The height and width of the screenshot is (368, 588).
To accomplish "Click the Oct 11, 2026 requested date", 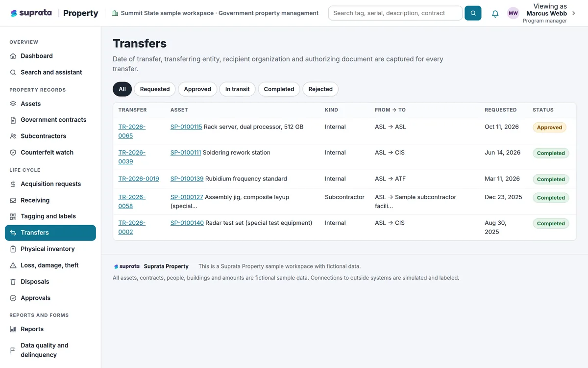I will tap(502, 127).
